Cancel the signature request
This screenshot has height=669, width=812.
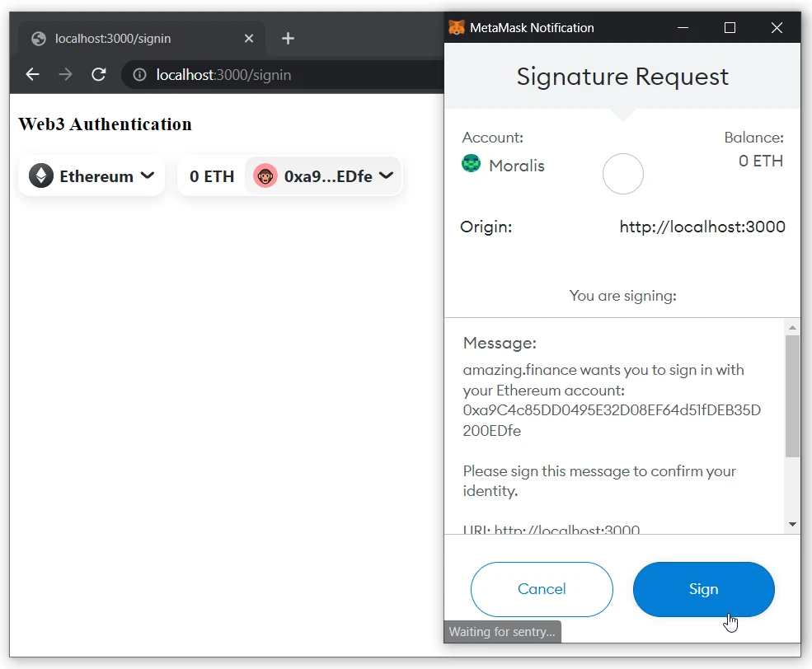[x=542, y=589]
